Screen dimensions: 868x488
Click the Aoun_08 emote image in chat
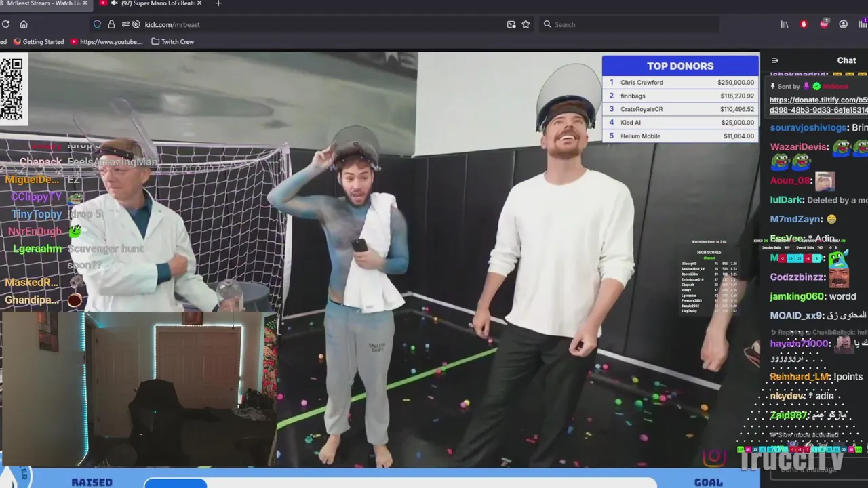tap(825, 180)
